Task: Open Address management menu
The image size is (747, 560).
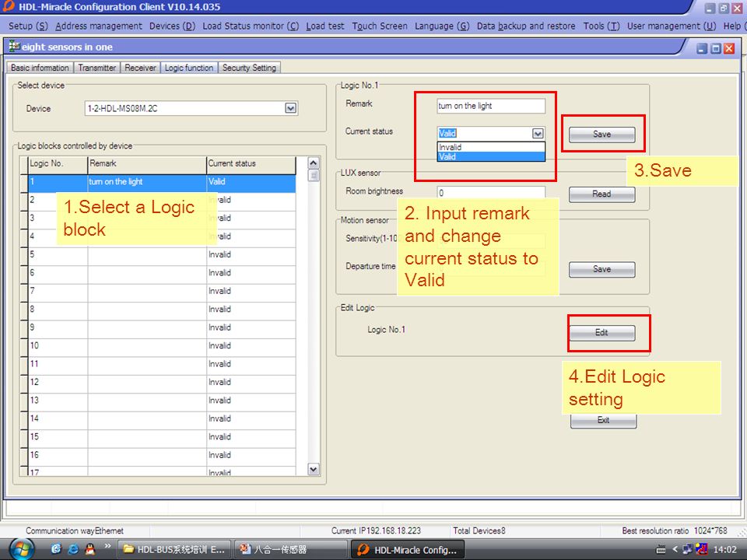Action: pos(99,26)
